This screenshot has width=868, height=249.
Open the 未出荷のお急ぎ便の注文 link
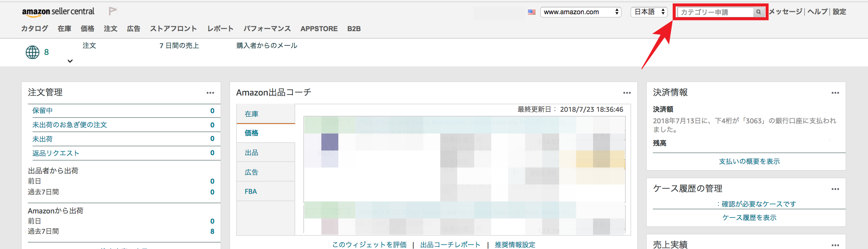pyautogui.click(x=70, y=125)
